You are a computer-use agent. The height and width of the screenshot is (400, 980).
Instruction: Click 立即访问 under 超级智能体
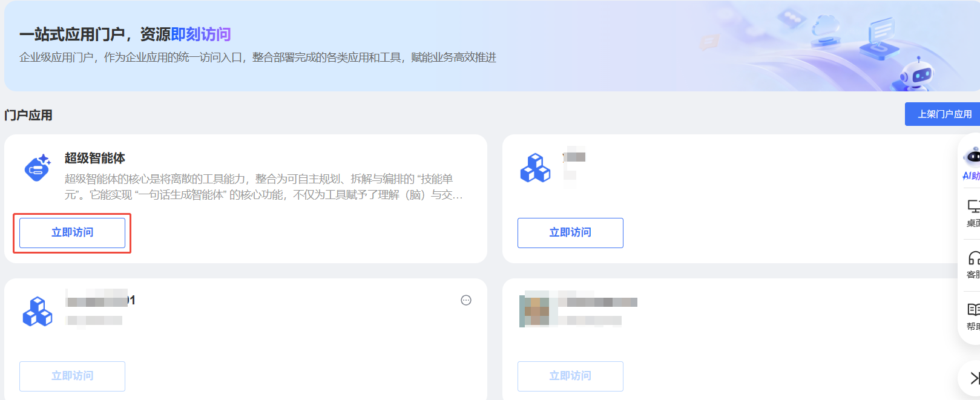[72, 233]
